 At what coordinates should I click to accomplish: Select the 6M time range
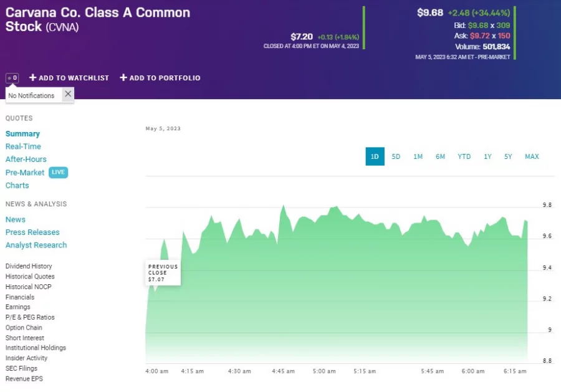[441, 156]
